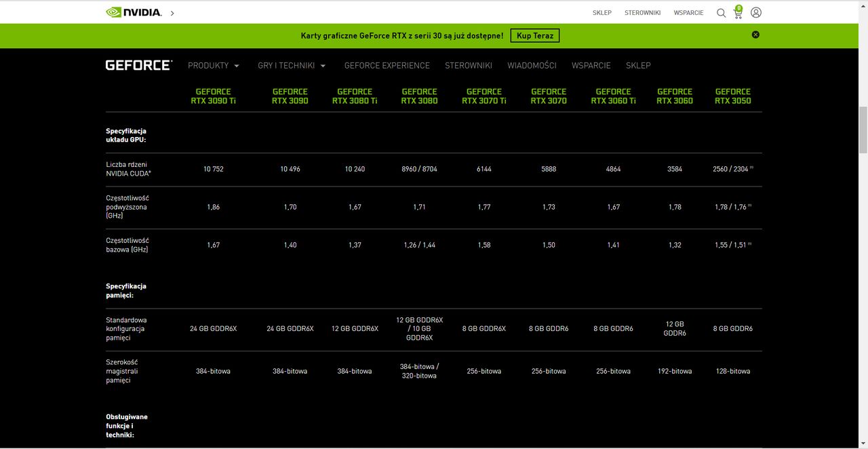
Task: Expand the PRODUKTY menu
Action: pos(214,66)
